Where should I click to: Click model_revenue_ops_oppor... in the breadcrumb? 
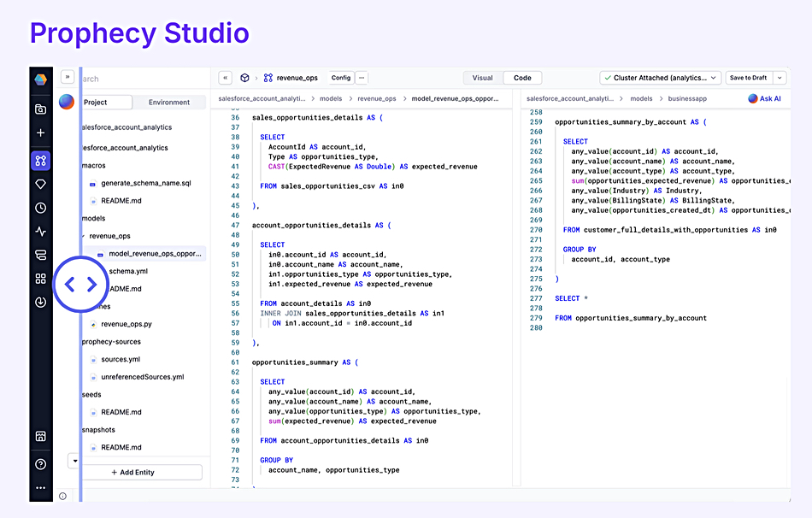[455, 98]
